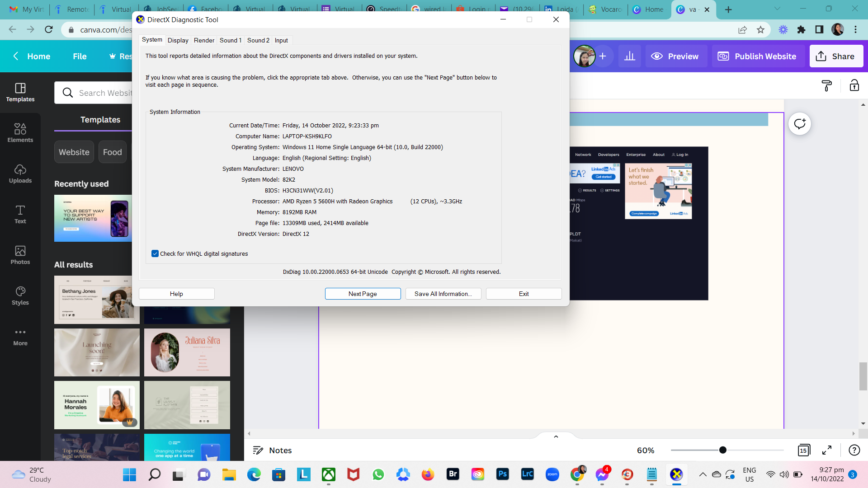Open Windows Start menu

click(129, 474)
